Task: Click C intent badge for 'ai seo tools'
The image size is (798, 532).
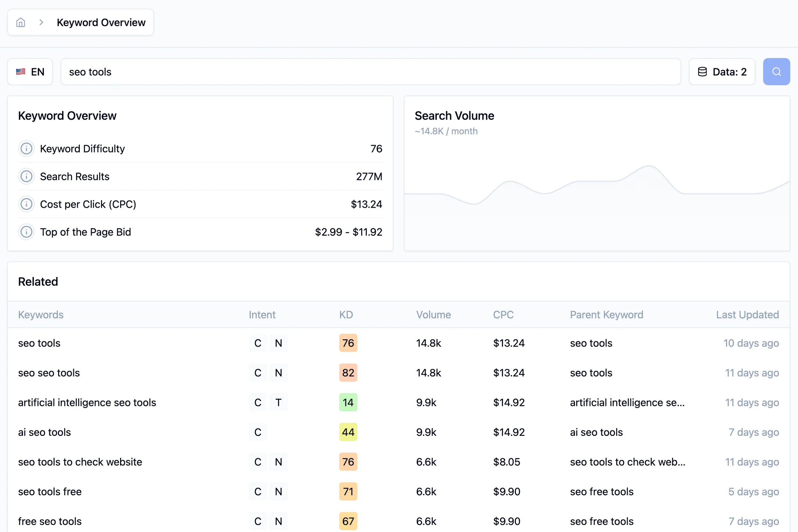Action: [258, 432]
